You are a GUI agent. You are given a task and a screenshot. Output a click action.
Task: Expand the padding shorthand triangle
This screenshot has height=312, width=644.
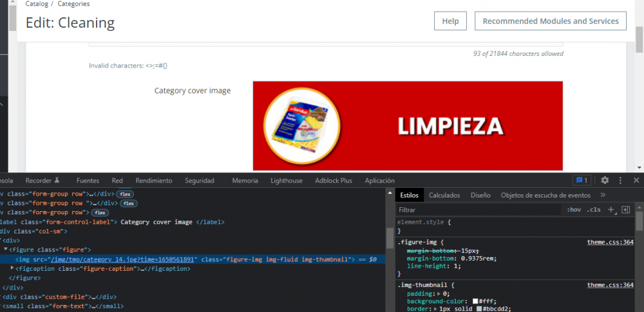point(439,294)
